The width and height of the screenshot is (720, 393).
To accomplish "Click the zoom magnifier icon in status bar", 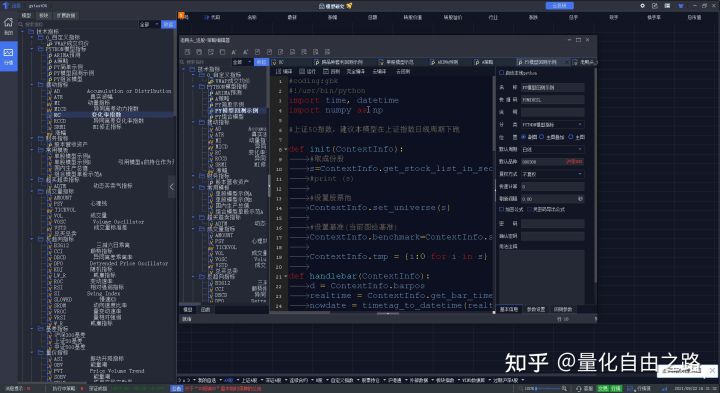I will 564,389.
